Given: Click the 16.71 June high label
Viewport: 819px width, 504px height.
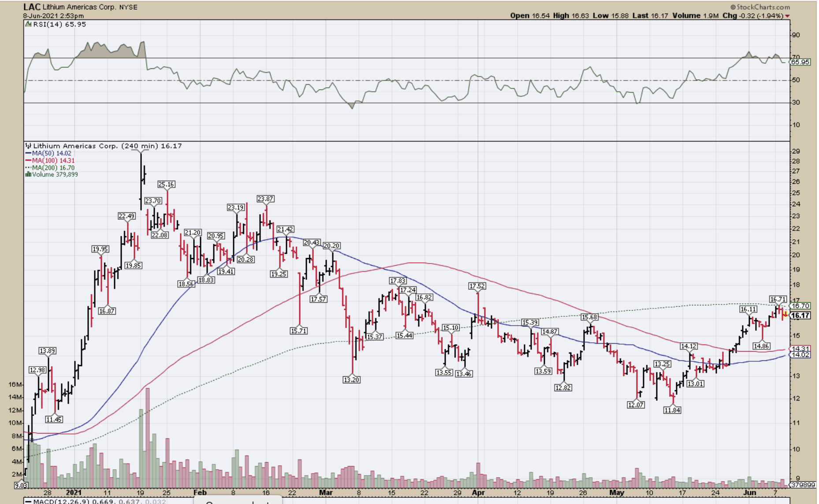Looking at the screenshot, I should [x=778, y=300].
